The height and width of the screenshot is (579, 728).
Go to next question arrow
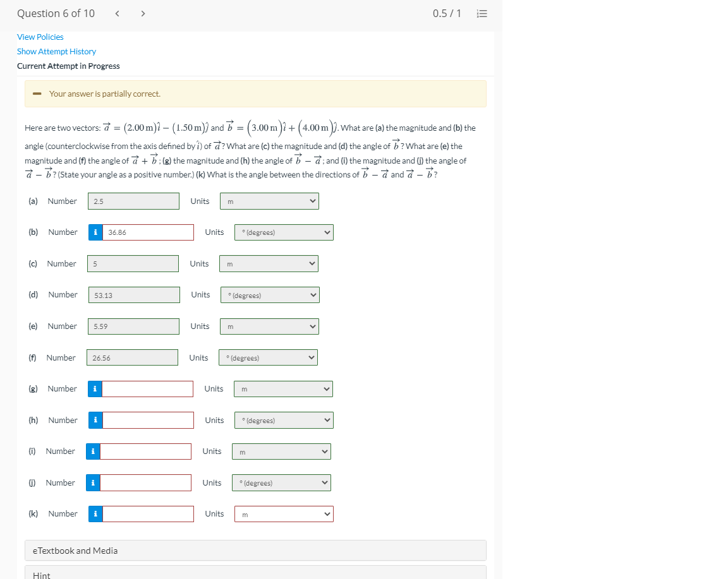[143, 13]
